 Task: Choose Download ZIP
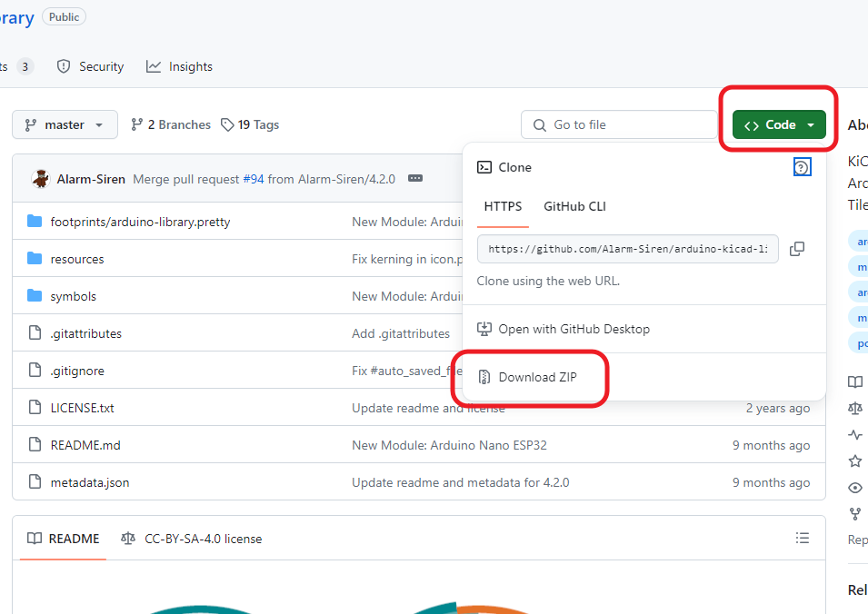pyautogui.click(x=527, y=377)
